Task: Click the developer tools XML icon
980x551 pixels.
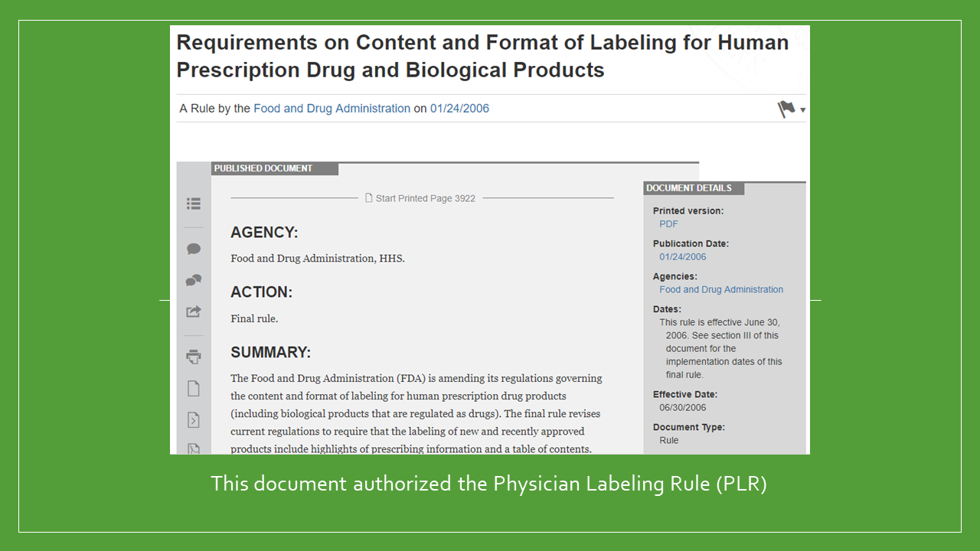Action: click(x=193, y=419)
